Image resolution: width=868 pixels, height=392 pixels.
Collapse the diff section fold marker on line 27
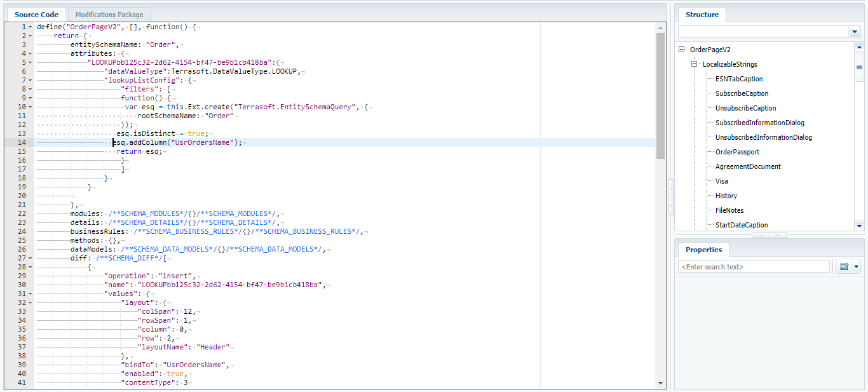click(30, 258)
